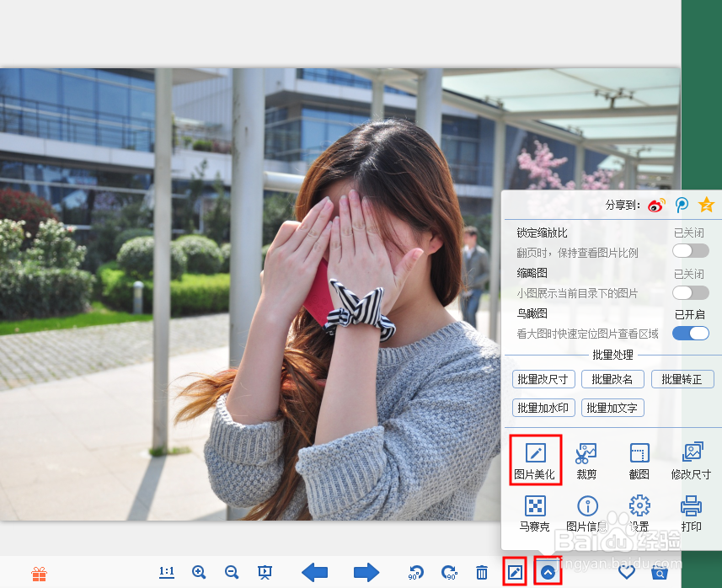Click the 批量改名 button

(x=612, y=379)
